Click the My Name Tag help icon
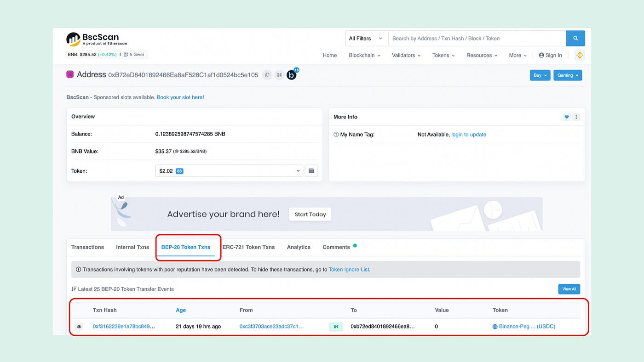This screenshot has height=362, width=644. pos(336,135)
